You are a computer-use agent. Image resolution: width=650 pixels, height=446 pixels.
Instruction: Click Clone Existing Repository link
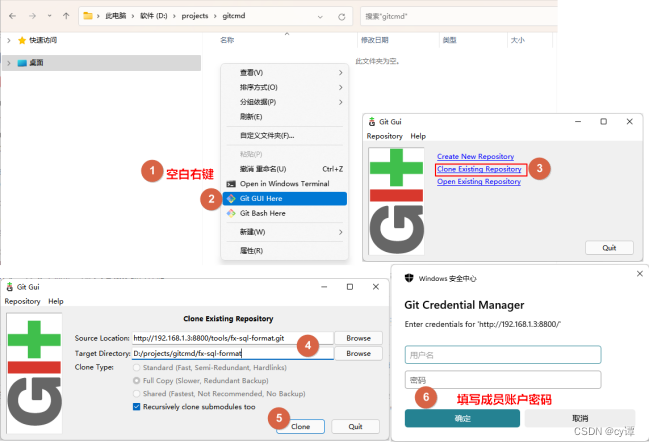[x=479, y=169]
